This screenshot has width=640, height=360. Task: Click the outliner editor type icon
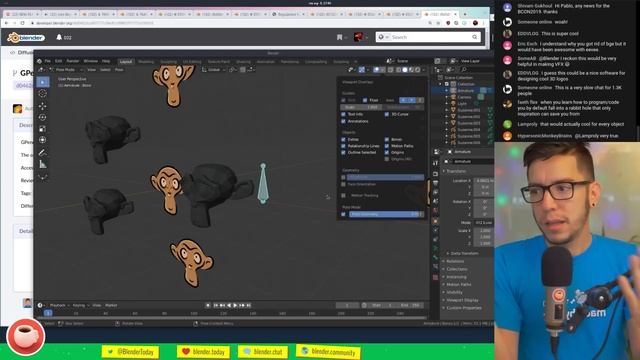click(x=438, y=70)
